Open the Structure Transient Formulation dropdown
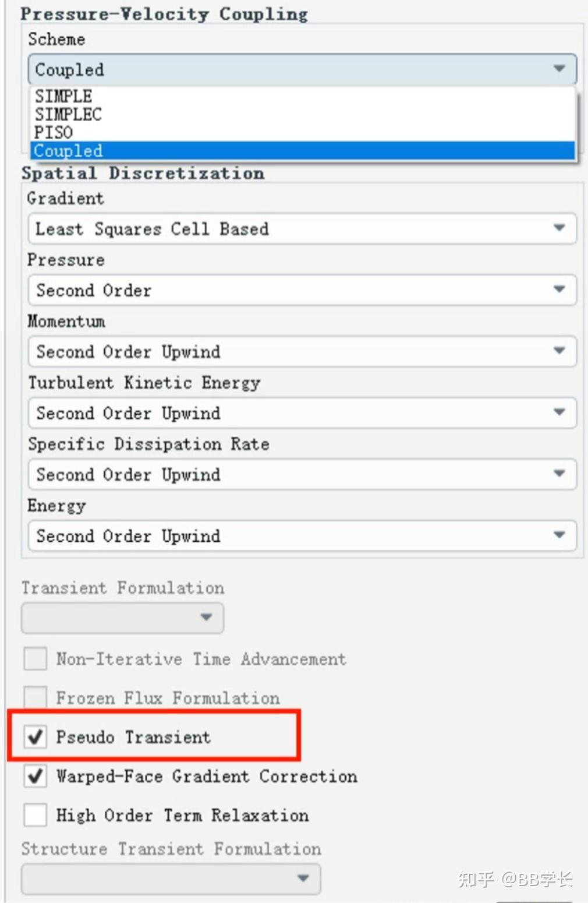The height and width of the screenshot is (903, 588). [171, 878]
